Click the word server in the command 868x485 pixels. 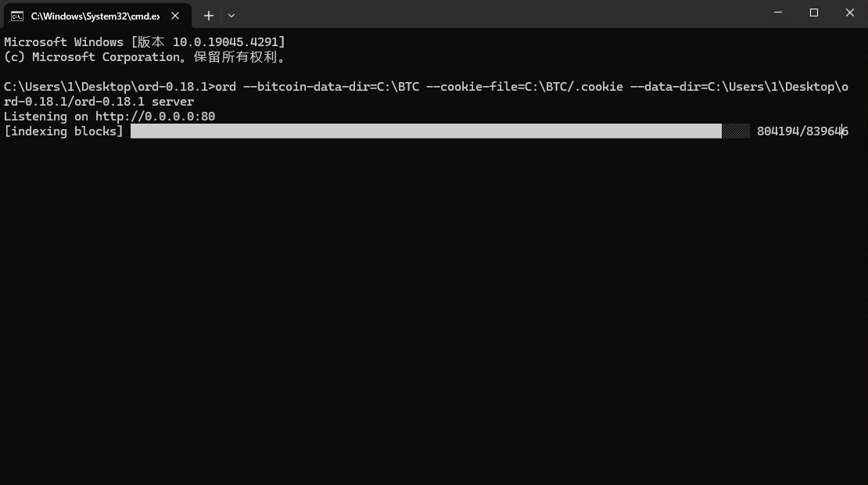[x=173, y=102]
